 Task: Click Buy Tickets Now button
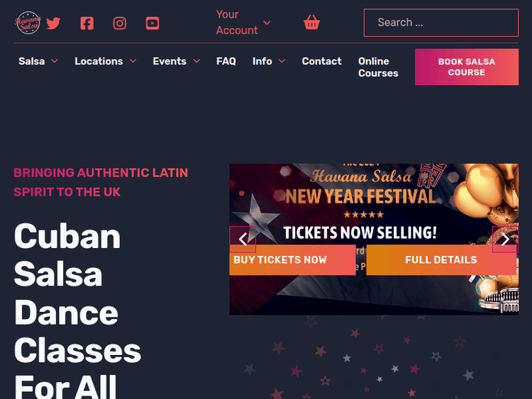pyautogui.click(x=292, y=260)
